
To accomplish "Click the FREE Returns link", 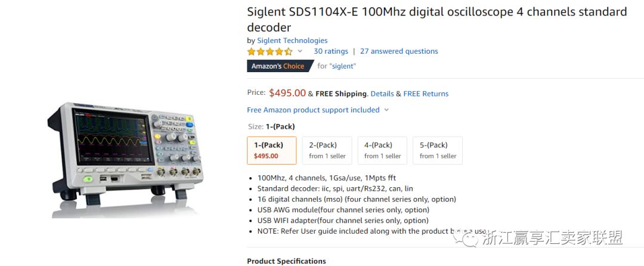I will point(426,94).
